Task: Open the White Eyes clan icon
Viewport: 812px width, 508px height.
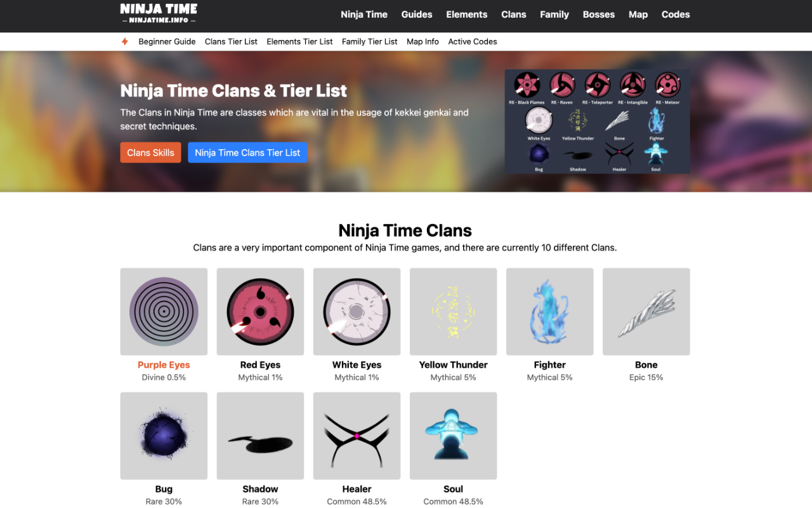Action: click(357, 311)
